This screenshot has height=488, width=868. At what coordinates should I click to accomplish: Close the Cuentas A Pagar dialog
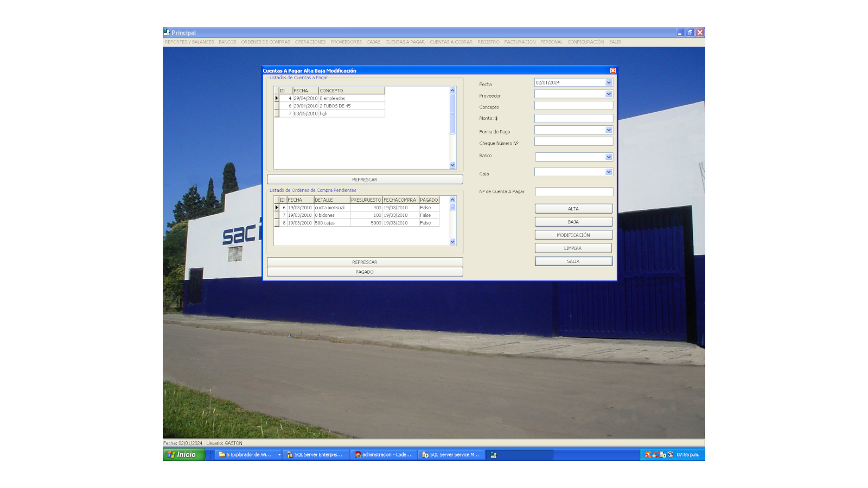click(613, 70)
